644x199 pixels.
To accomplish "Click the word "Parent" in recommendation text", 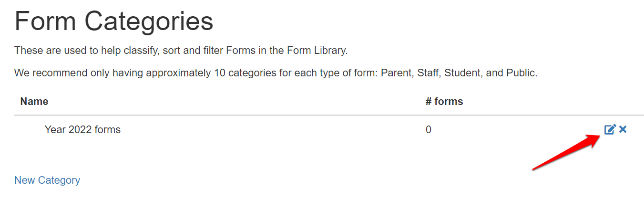I will coord(397,73).
